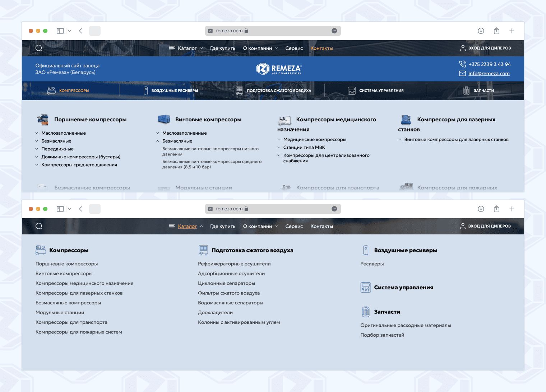Click the page options ellipsis in the bottom address bar
This screenshot has width=546, height=392.
point(334,209)
